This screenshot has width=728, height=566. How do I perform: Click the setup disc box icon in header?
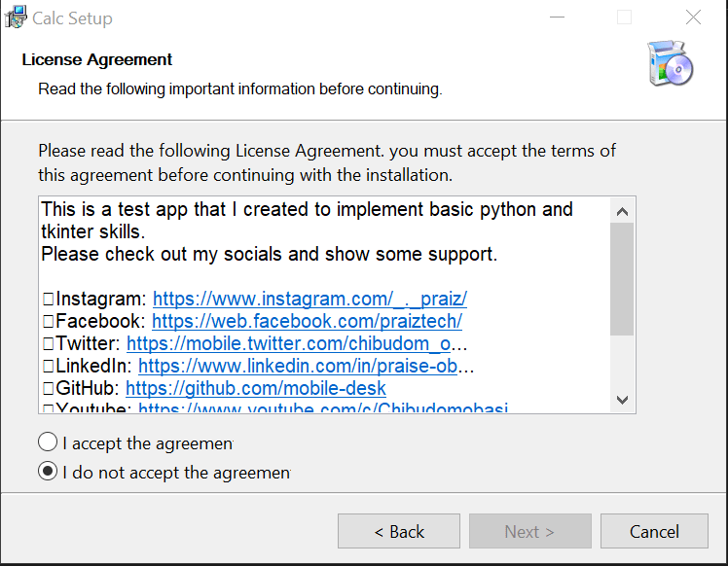670,64
